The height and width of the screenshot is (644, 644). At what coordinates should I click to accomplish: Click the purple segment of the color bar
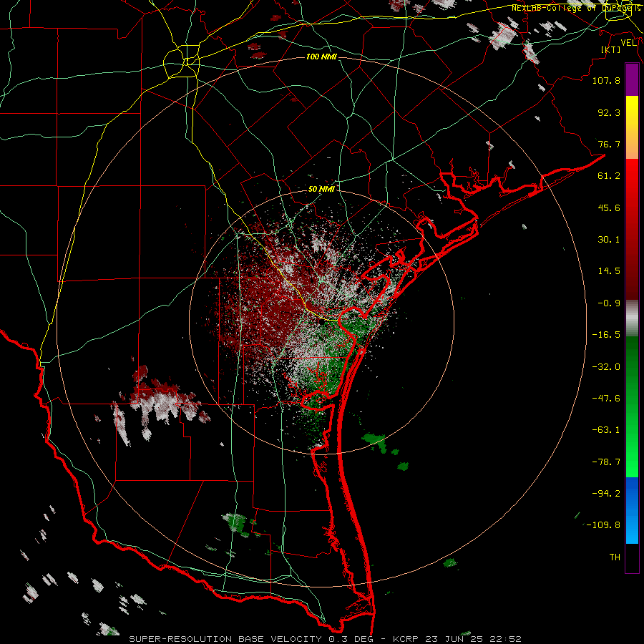coord(632,79)
